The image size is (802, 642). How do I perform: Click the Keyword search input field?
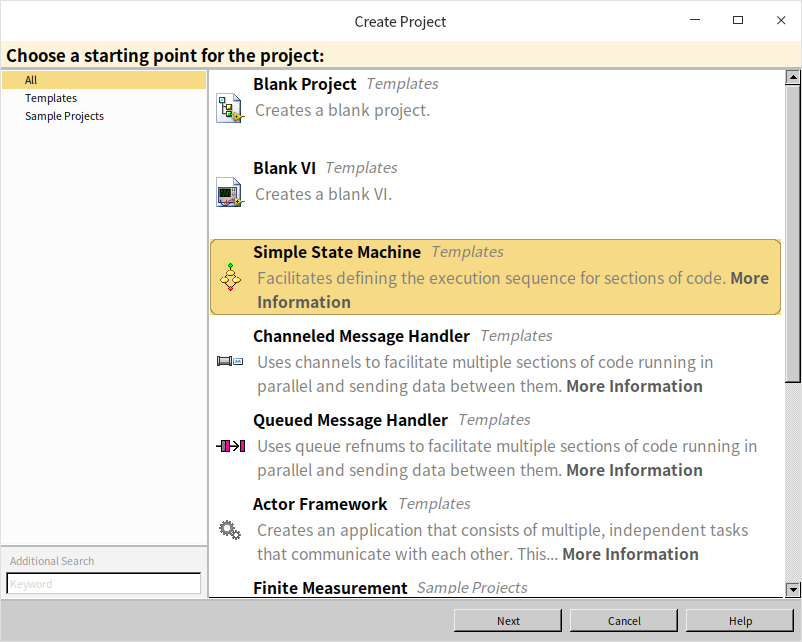pos(104,583)
